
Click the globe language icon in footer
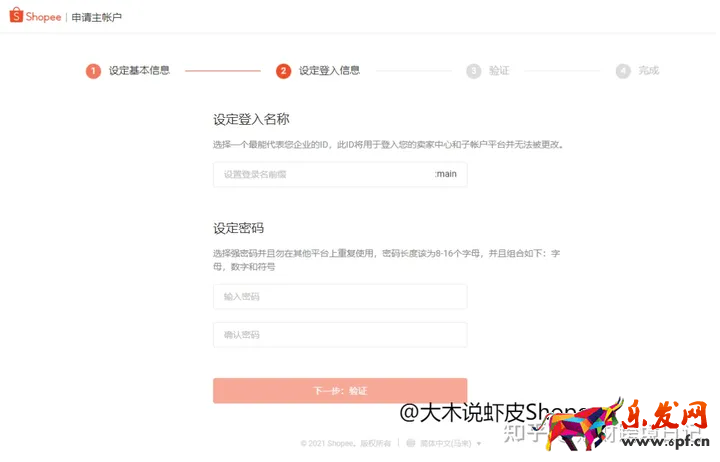(411, 443)
